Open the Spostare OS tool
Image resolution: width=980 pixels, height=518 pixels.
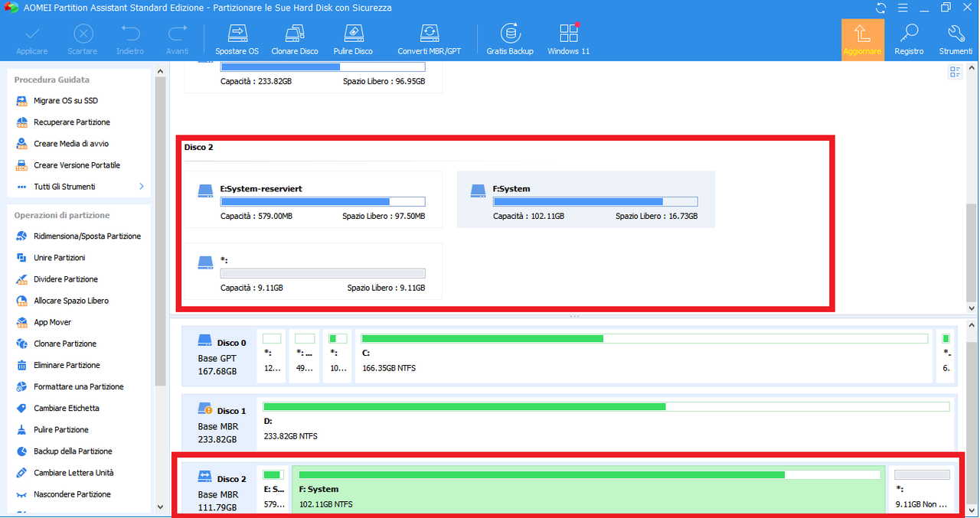click(x=237, y=40)
